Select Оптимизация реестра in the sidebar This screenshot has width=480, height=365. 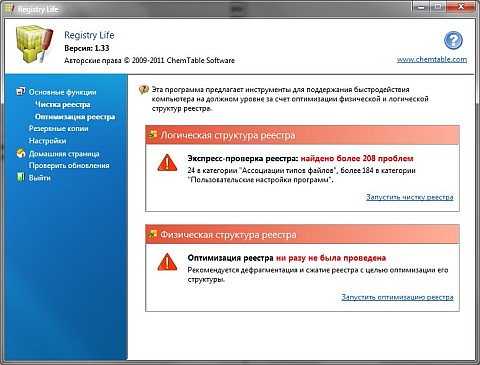75,117
